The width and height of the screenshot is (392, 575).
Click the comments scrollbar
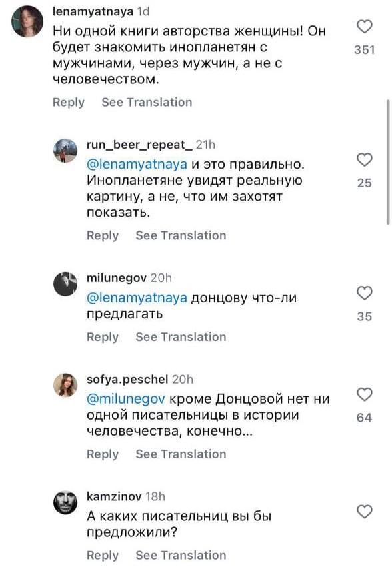coord(388,162)
